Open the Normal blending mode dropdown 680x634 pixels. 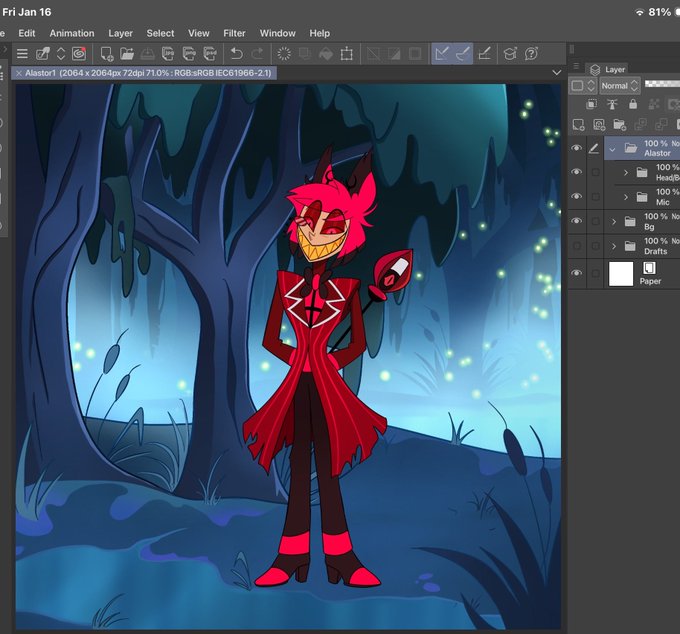pyautogui.click(x=619, y=86)
